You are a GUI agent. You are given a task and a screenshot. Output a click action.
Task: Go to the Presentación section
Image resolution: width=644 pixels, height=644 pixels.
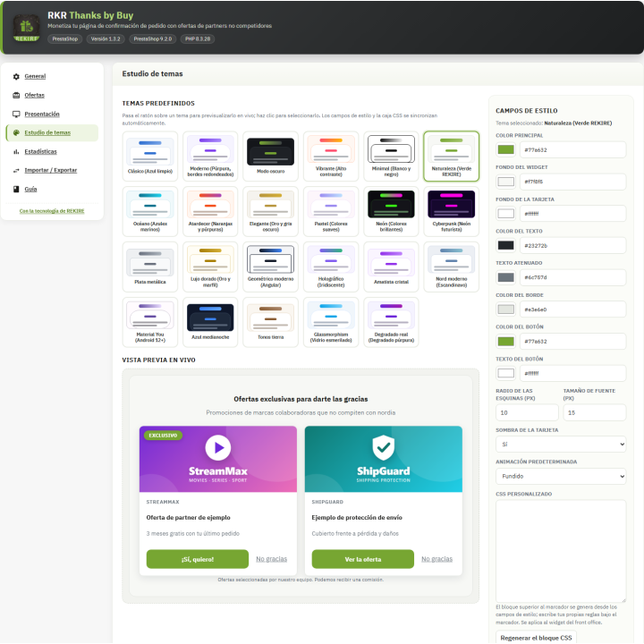(42, 114)
